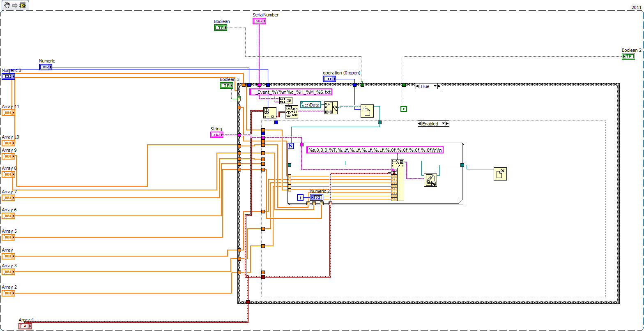Click left arrow next to Enabled selector
644x331 pixels.
[x=419, y=123]
